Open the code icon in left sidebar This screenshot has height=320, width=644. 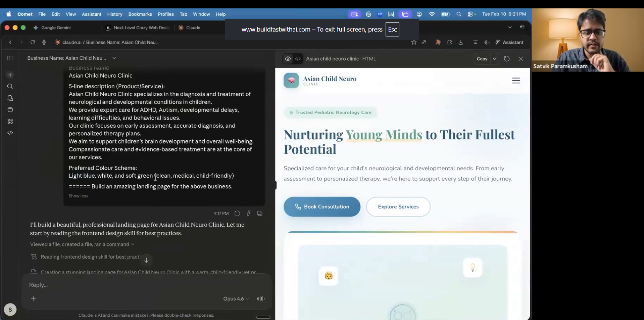(10, 133)
